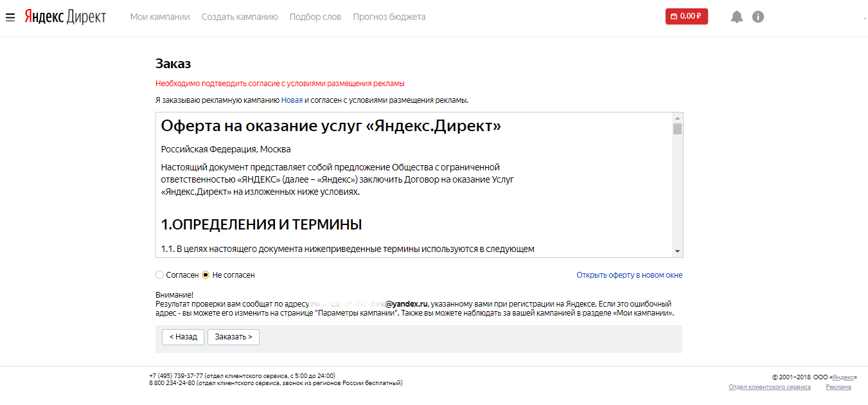Open Прогноз бюджета page
The height and width of the screenshot is (405, 868).
tap(389, 17)
